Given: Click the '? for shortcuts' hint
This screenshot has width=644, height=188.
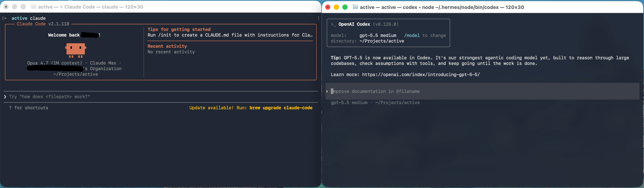Looking at the screenshot, I should (29, 108).
